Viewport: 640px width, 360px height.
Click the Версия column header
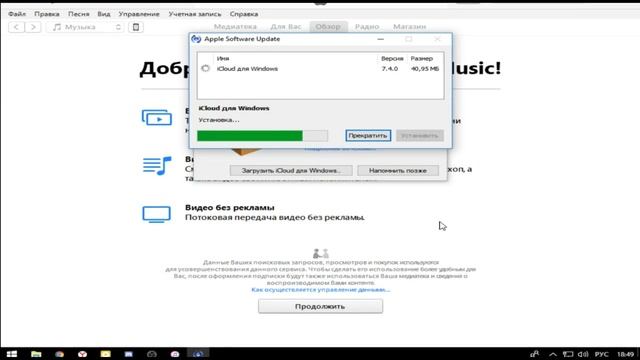point(392,58)
